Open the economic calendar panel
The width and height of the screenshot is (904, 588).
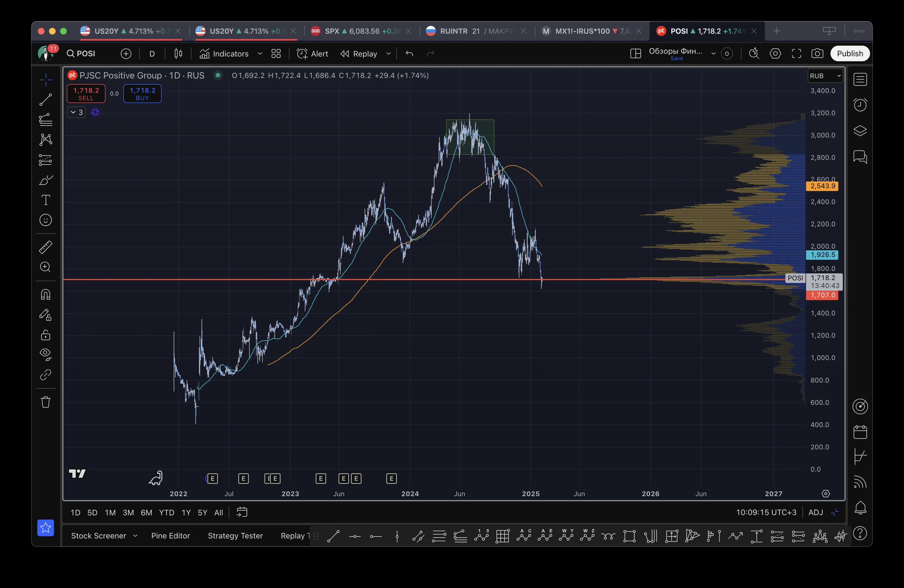click(860, 432)
